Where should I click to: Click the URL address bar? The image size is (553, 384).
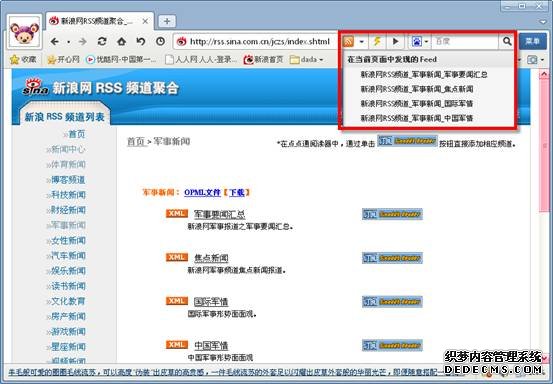(256, 42)
